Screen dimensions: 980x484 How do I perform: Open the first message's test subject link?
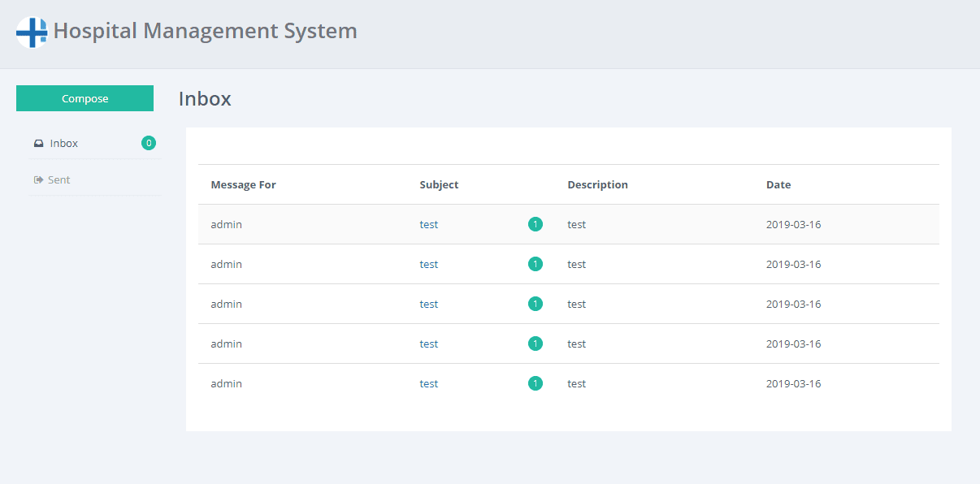tap(429, 225)
